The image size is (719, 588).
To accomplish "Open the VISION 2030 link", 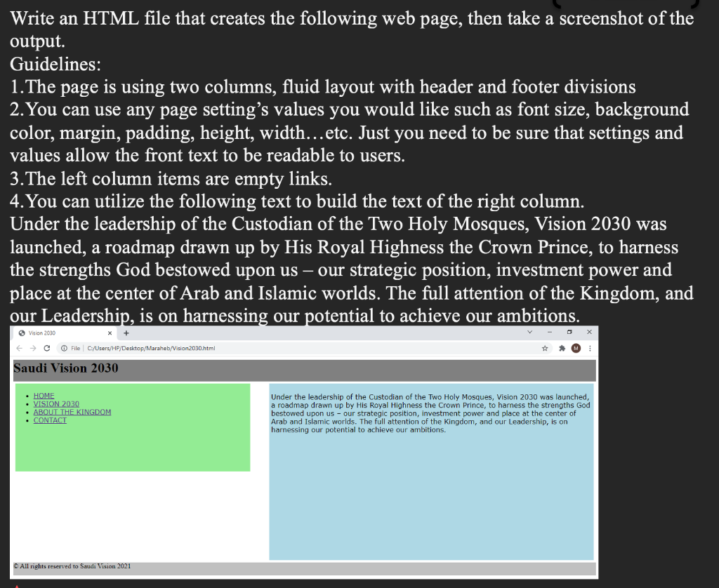I will click(x=55, y=403).
